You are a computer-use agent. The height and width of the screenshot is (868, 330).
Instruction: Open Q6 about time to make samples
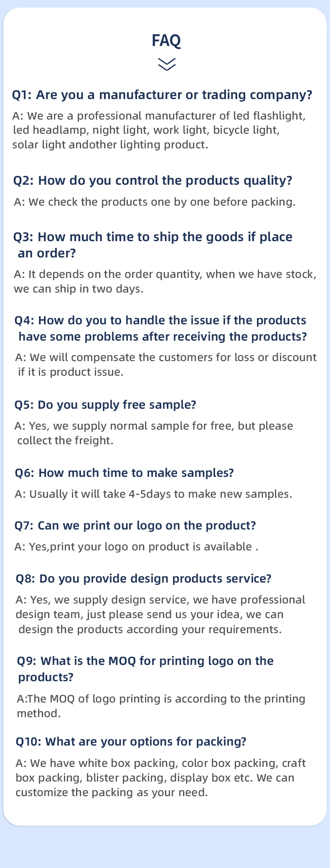tap(124, 473)
